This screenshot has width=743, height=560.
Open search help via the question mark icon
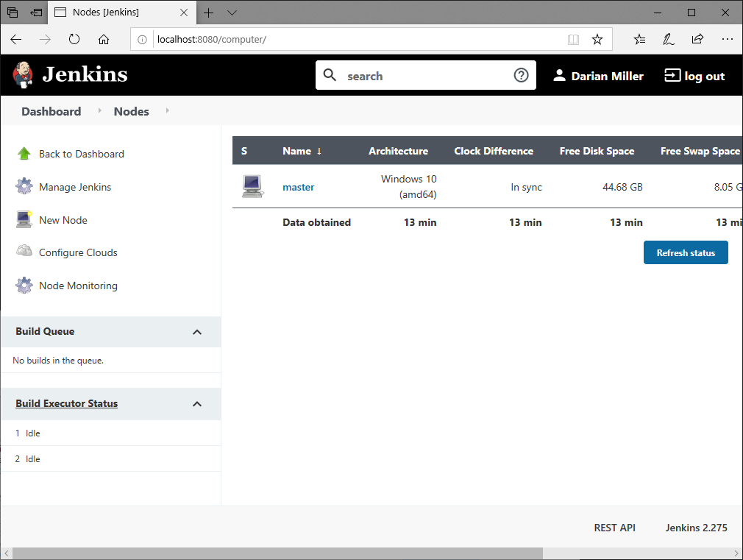pos(521,75)
